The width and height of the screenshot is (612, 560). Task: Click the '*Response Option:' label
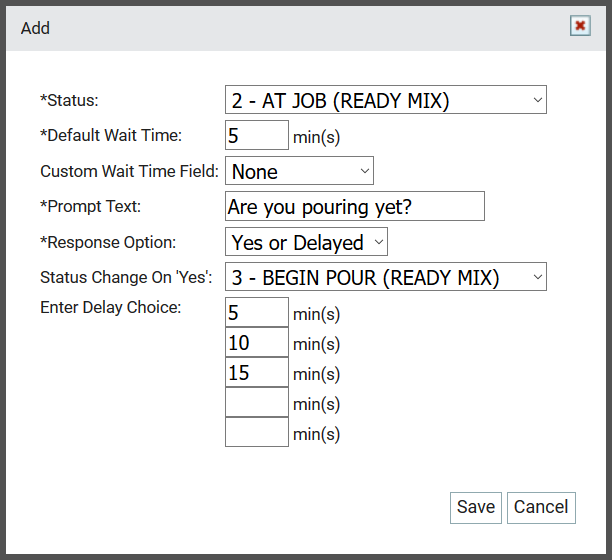[x=108, y=242]
